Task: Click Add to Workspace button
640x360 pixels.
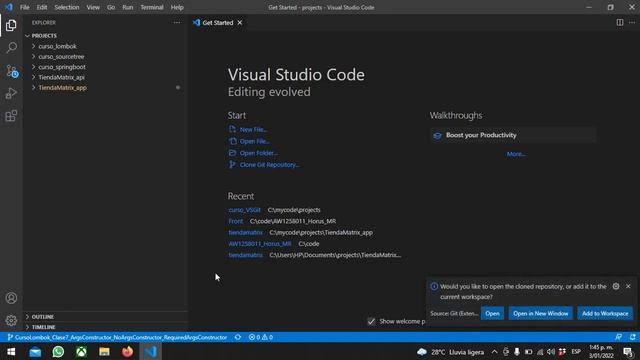Action: (605, 313)
